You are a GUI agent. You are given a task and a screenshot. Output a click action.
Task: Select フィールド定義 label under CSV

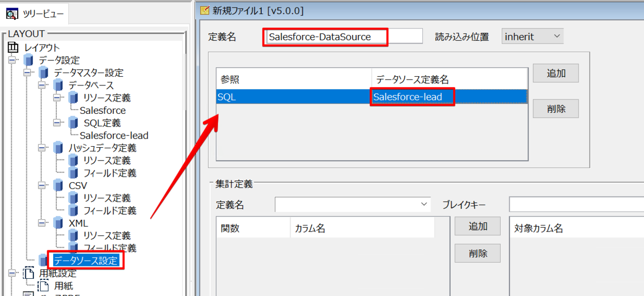tap(109, 211)
